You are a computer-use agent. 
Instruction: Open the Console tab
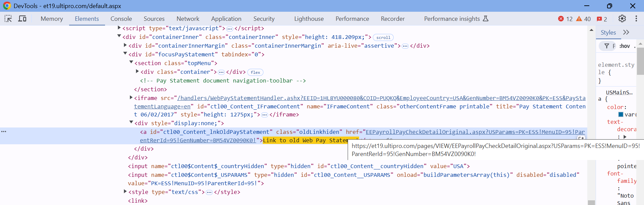pos(121,19)
